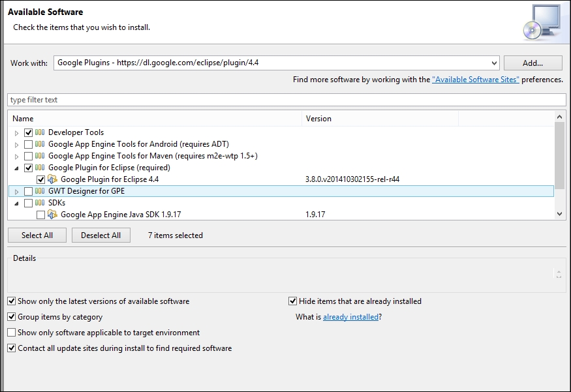The image size is (571, 392).
Task: Collapse the SDKs tree node
Action: pos(16,203)
